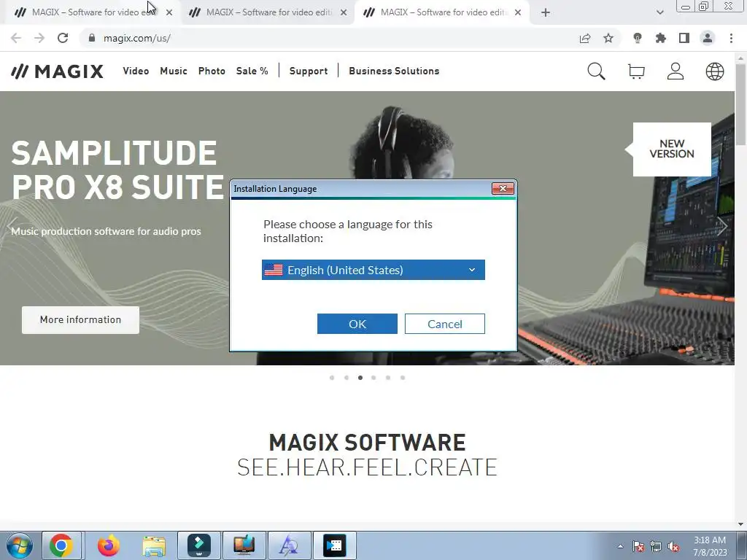Click the Action Center flag tray icon
Viewport: 747px width, 560px height.
638,546
